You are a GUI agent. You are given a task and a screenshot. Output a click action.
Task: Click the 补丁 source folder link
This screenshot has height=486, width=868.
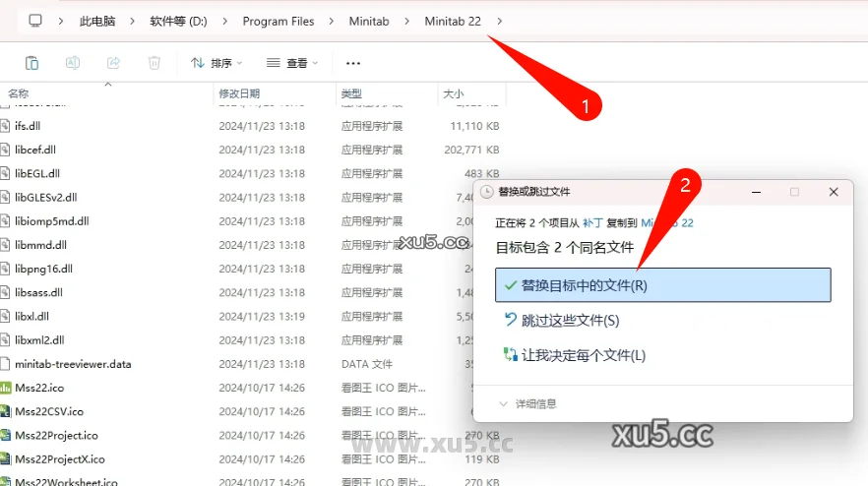point(591,223)
